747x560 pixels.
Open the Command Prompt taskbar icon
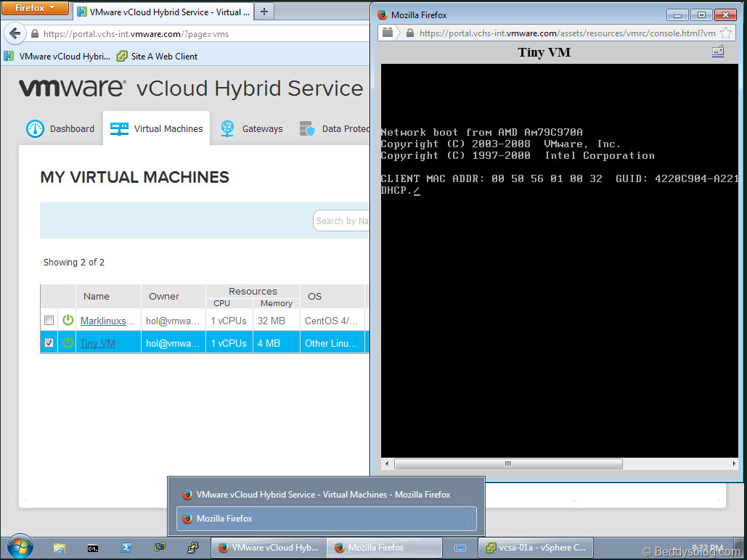click(x=93, y=548)
